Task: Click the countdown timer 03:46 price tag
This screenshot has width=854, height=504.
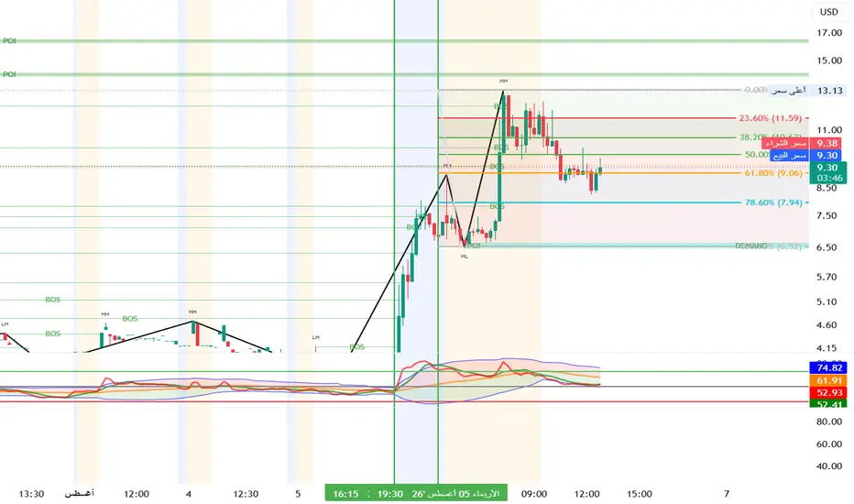Action: pyautogui.click(x=827, y=178)
